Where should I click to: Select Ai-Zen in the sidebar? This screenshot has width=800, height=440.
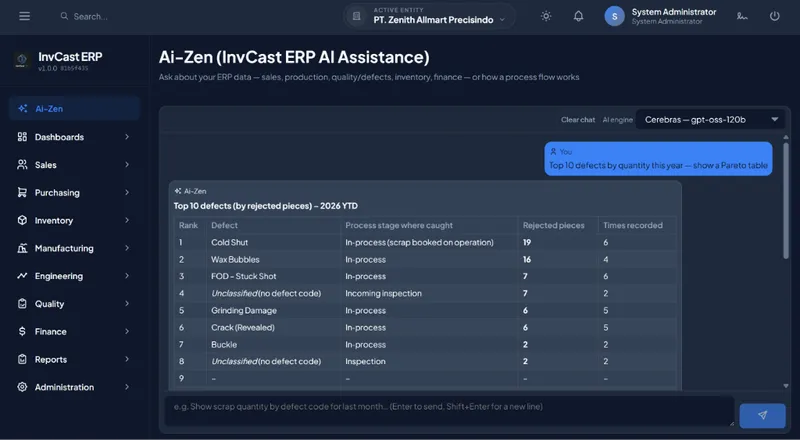pos(74,108)
